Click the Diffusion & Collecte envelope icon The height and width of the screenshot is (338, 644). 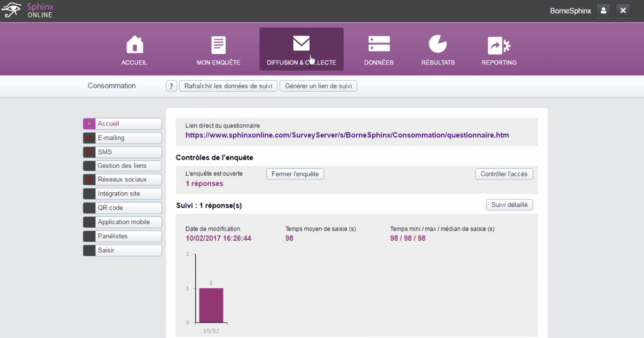(301, 43)
